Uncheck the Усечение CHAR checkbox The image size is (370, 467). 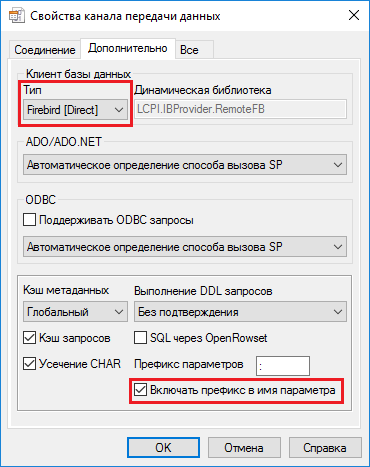click(x=29, y=364)
